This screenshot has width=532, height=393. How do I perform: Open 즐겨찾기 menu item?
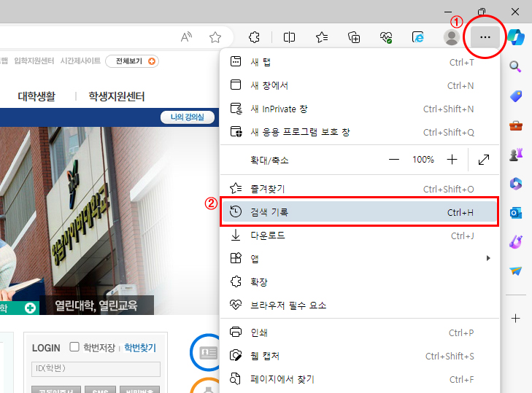click(360, 189)
